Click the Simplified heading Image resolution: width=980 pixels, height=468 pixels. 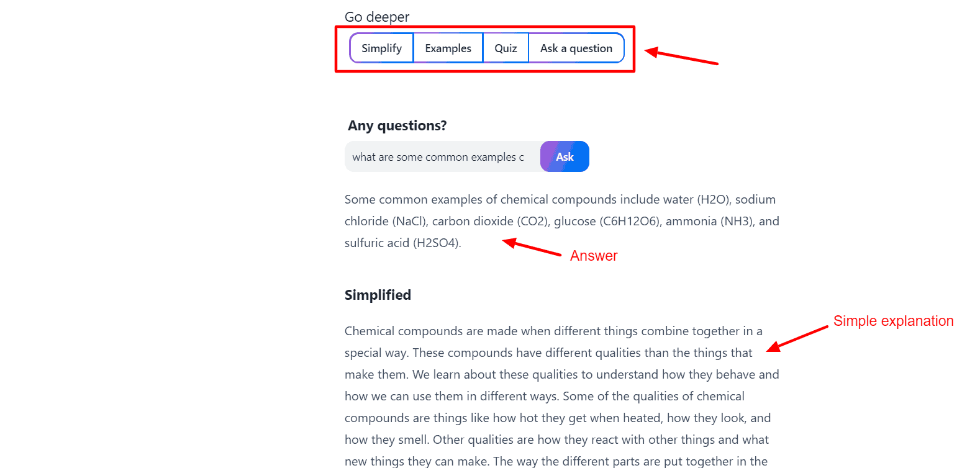click(x=378, y=295)
